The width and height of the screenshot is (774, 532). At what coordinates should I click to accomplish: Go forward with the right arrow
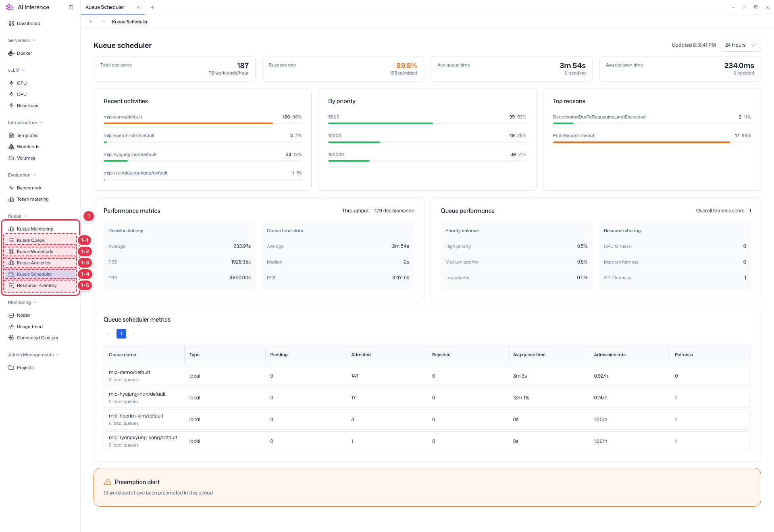point(103,22)
